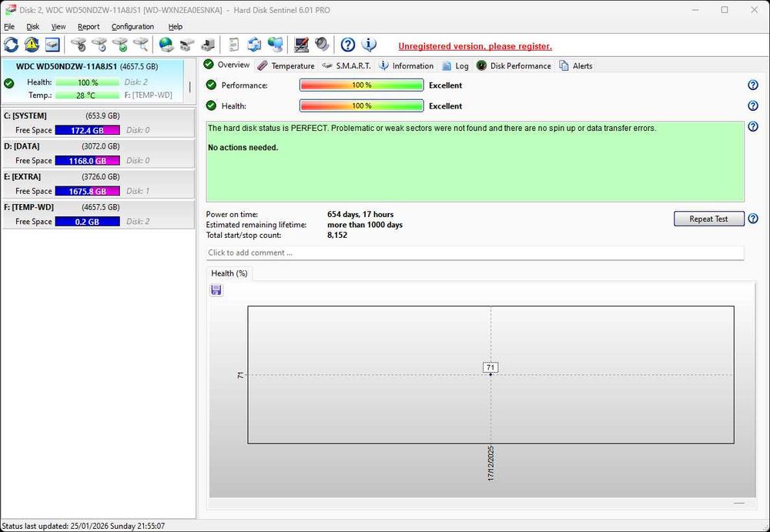Click the refresh icon with yellow warning triangle
The height and width of the screenshot is (532, 770).
point(32,45)
